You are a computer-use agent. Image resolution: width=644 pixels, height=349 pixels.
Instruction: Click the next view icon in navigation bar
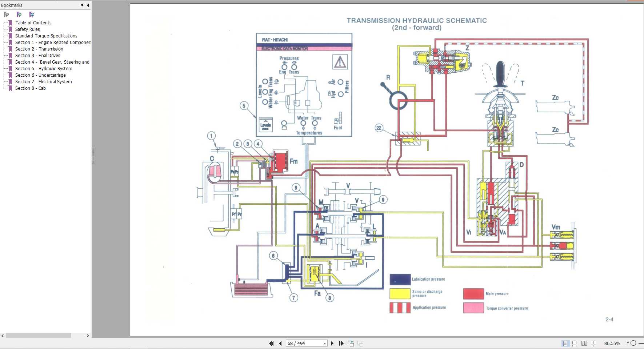point(360,343)
